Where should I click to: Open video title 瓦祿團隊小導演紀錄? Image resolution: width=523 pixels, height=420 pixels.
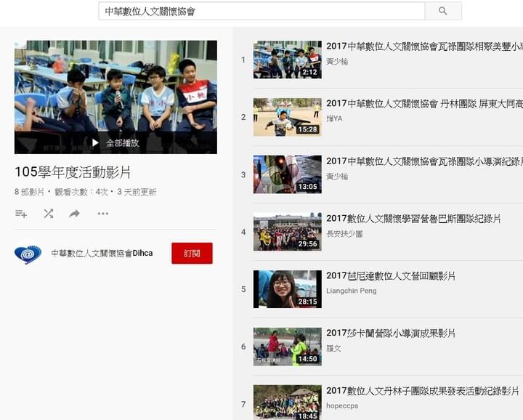(425, 161)
